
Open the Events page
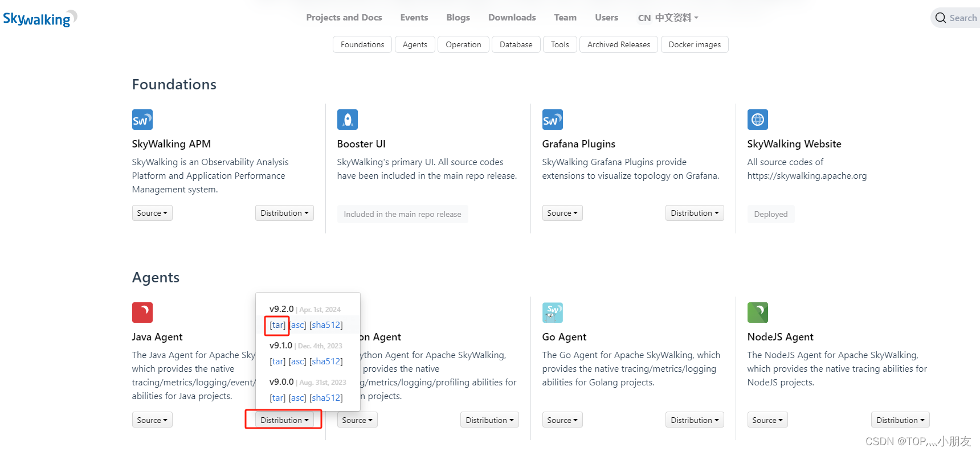pos(414,18)
